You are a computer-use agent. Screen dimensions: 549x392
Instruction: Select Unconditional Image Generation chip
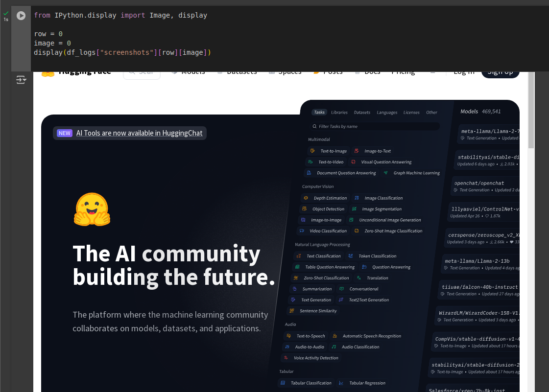[385, 220]
